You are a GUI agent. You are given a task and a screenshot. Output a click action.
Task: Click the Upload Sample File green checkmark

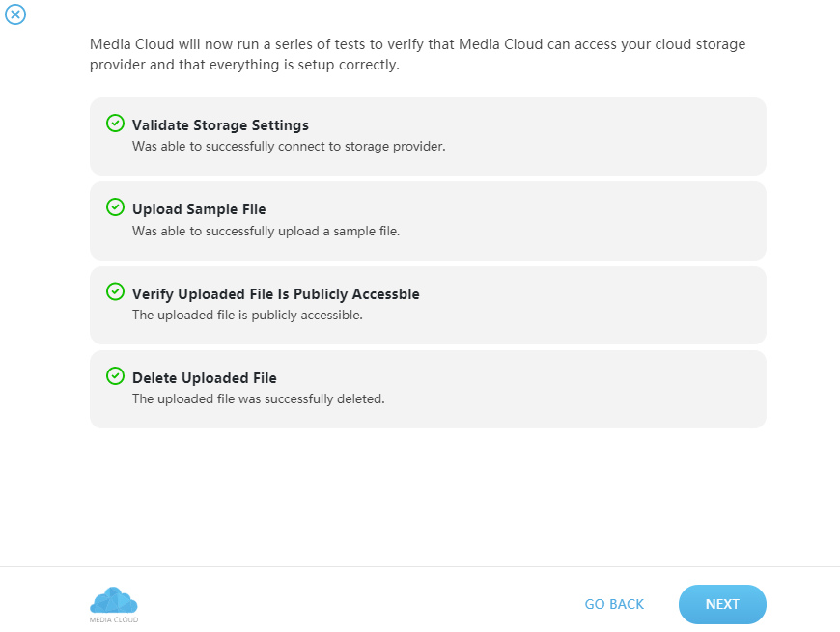(115, 207)
